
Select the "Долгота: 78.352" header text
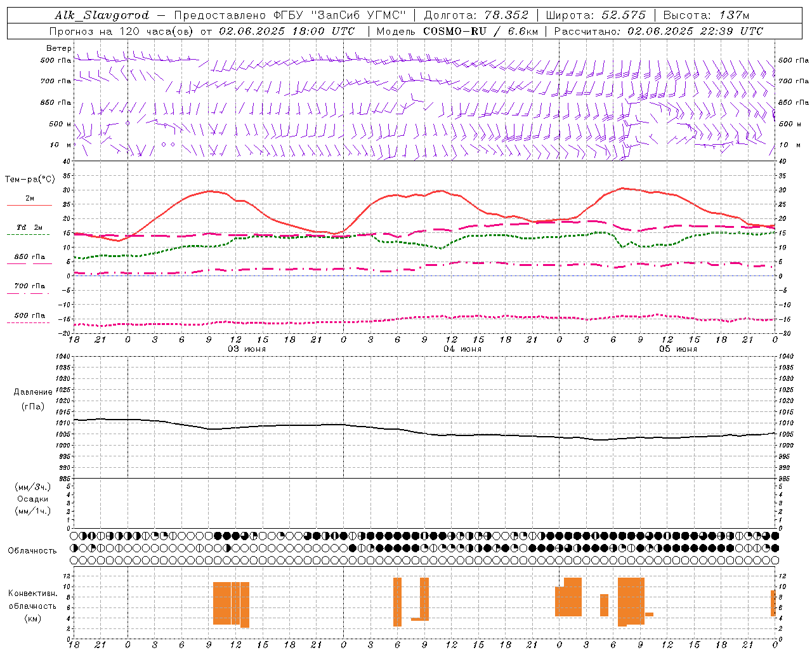click(x=476, y=15)
